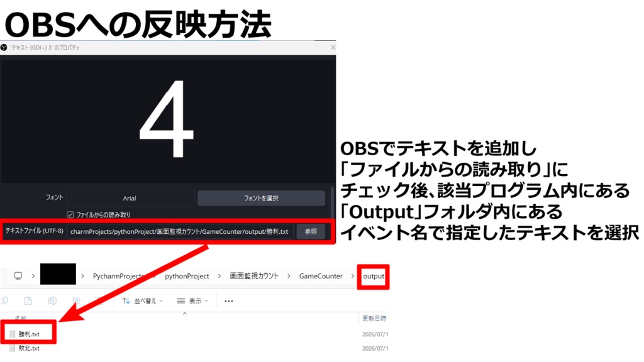Click the large 4 text preview

click(x=166, y=119)
